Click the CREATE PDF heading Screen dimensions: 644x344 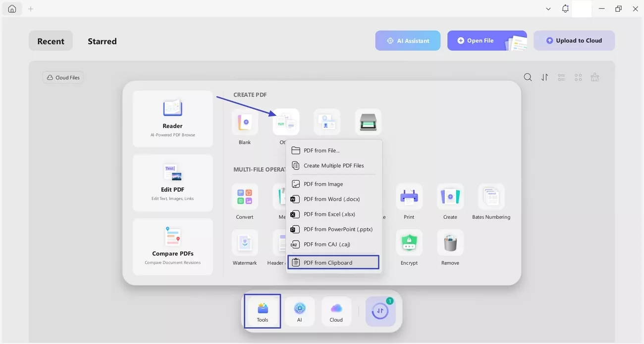tap(250, 95)
